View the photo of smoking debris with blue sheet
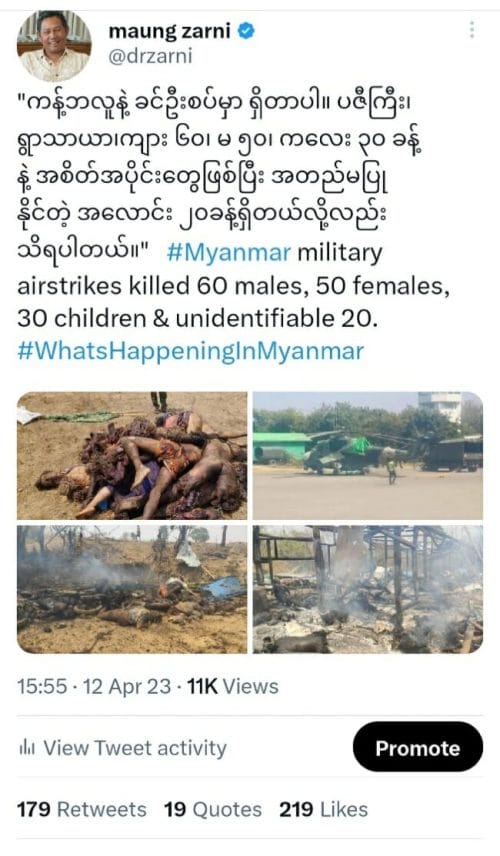Image resolution: width=500 pixels, height=856 pixels. click(132, 589)
